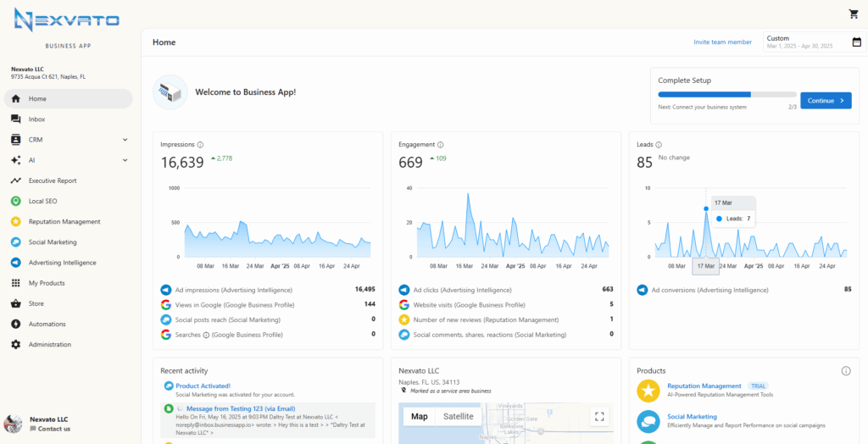This screenshot has height=444, width=868.
Task: Open Reputation Management product link
Action: pos(704,386)
